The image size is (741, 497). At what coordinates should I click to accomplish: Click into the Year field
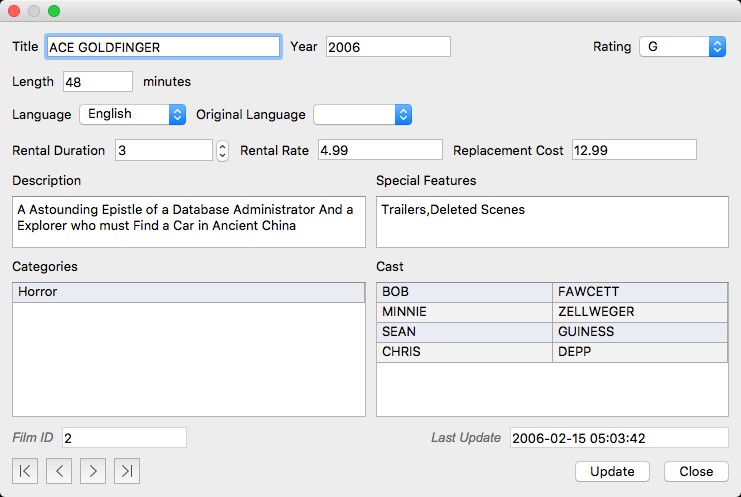387,47
